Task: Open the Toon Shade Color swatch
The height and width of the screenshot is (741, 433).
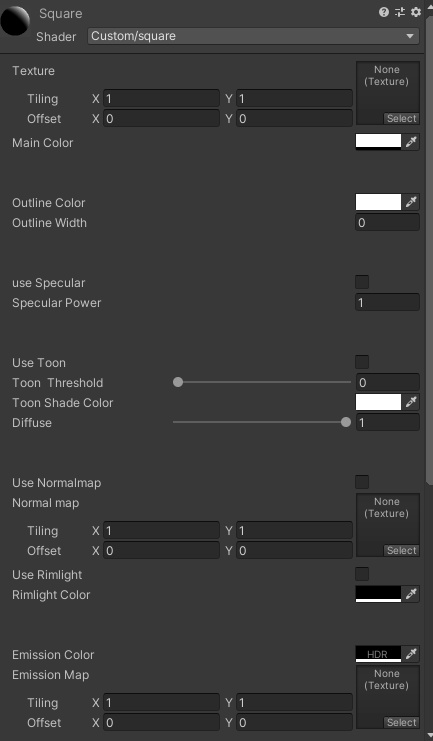Action: [378, 402]
